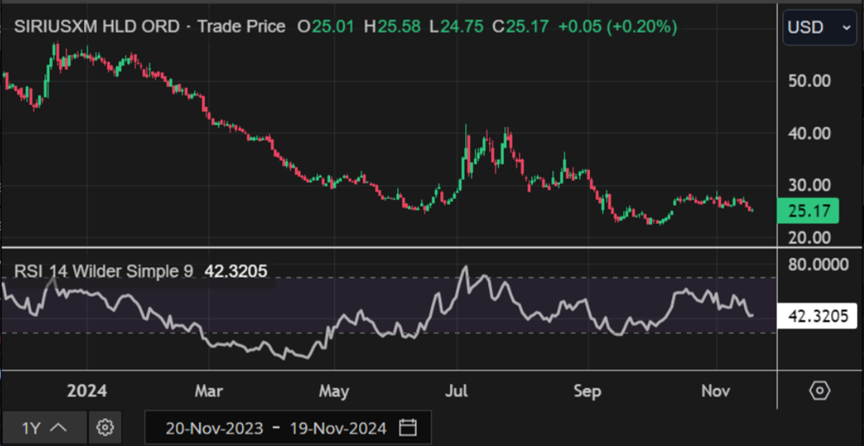Open the calendar date picker icon
This screenshot has width=864, height=446.
[x=407, y=428]
